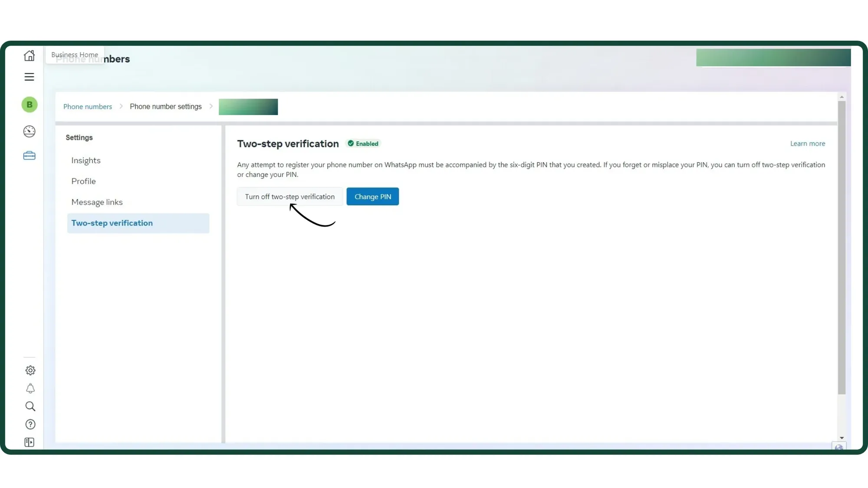Image resolution: width=868 pixels, height=488 pixels.
Task: Click the blue toolbox icon
Action: 29,155
